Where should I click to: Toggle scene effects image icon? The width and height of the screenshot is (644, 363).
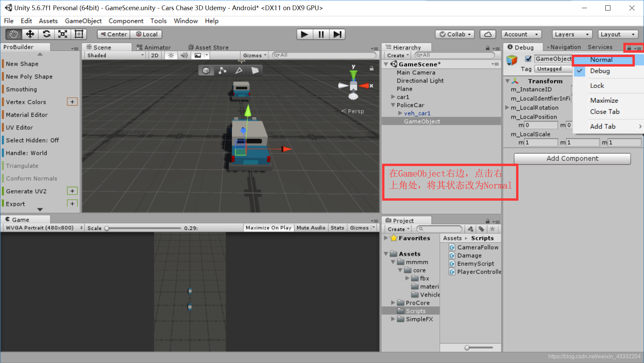(198, 55)
